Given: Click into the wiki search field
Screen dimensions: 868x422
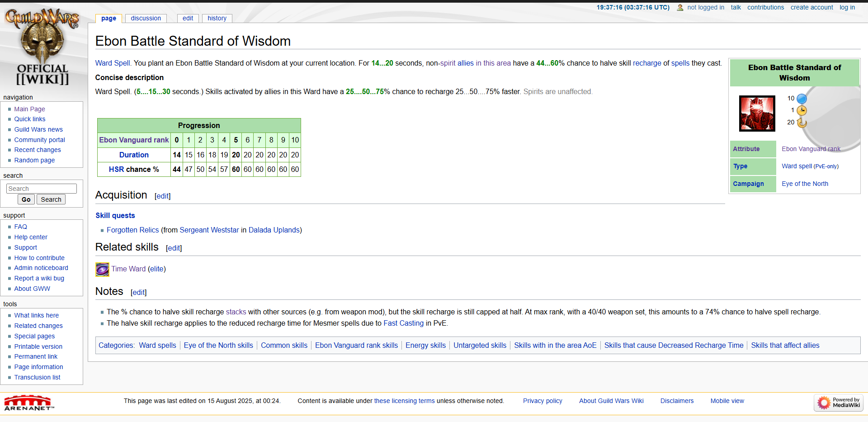Looking at the screenshot, I should pos(42,189).
